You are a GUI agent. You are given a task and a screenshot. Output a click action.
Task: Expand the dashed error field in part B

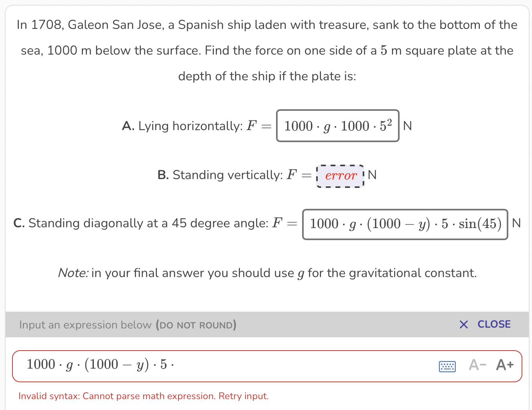(x=340, y=175)
